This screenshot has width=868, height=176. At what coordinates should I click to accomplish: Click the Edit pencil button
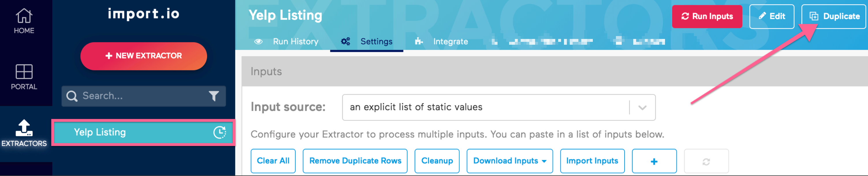pos(772,16)
